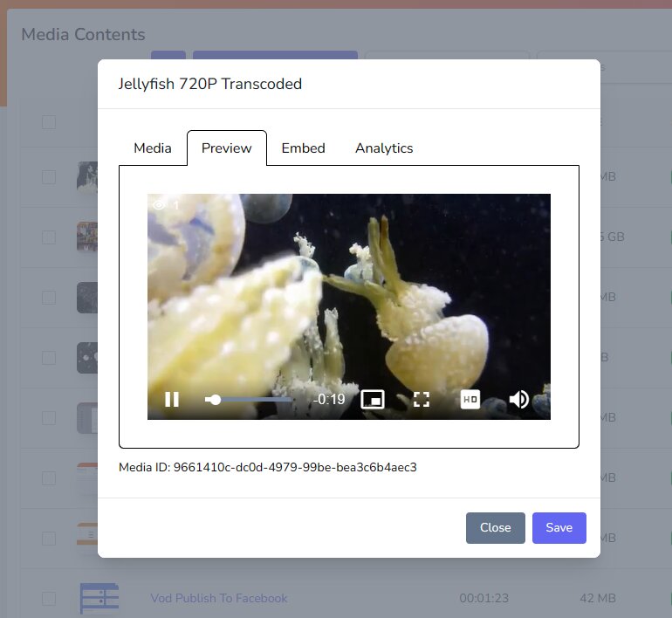The width and height of the screenshot is (672, 618).
Task: Mute the video volume speaker icon
Action: coord(518,400)
